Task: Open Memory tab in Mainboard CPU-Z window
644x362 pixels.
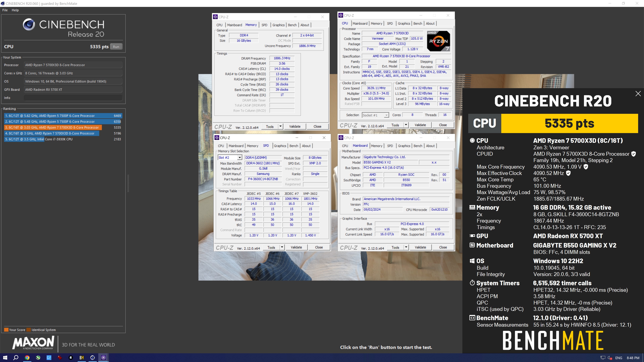Action: (377, 146)
